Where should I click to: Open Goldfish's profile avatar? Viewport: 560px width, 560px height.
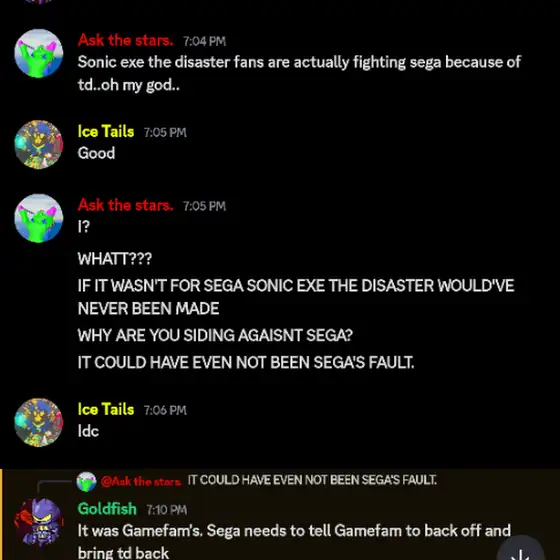coord(39,522)
